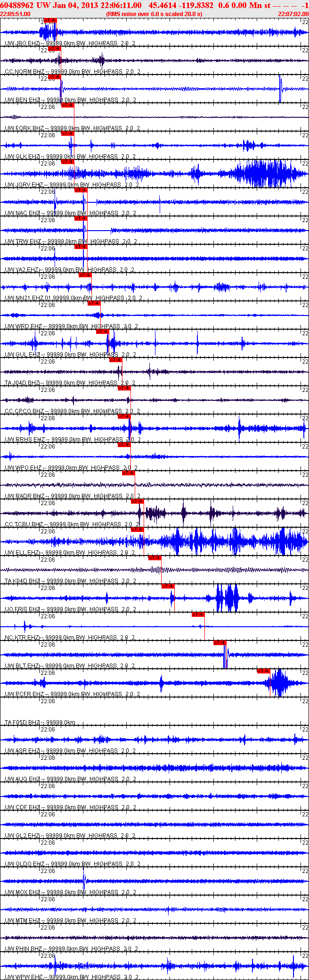The image size is (309, 980).
Task: Click the red pick marker on UW JBO trace
Action: pos(49,20)
